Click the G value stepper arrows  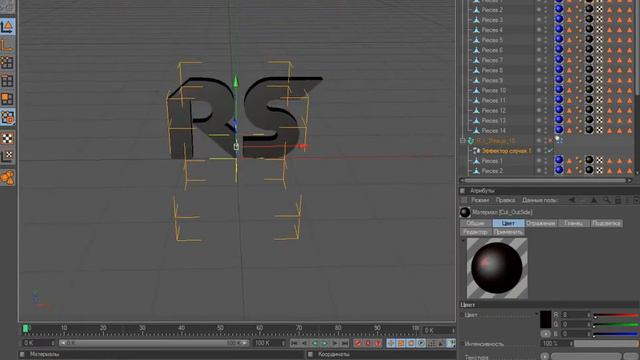click(x=589, y=324)
